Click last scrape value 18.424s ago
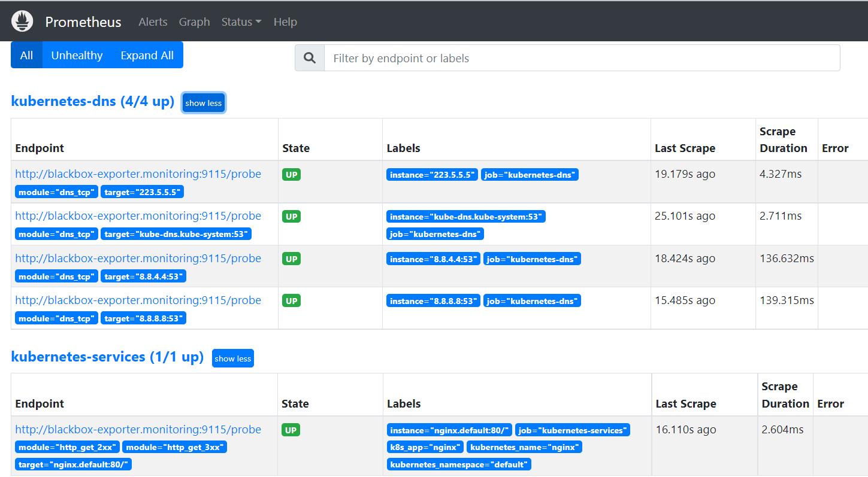The width and height of the screenshot is (868, 477). 685,259
